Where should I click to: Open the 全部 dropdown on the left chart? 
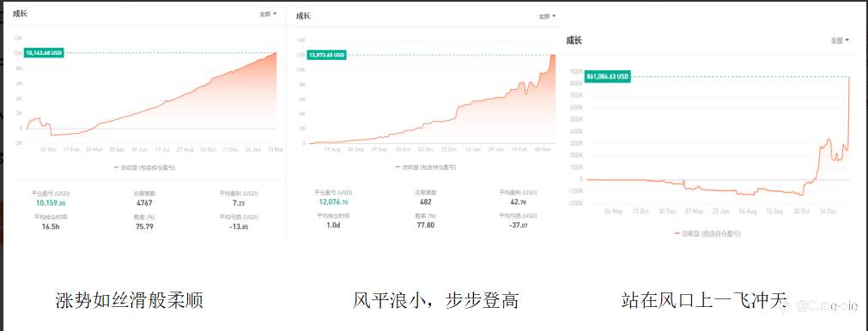(268, 14)
